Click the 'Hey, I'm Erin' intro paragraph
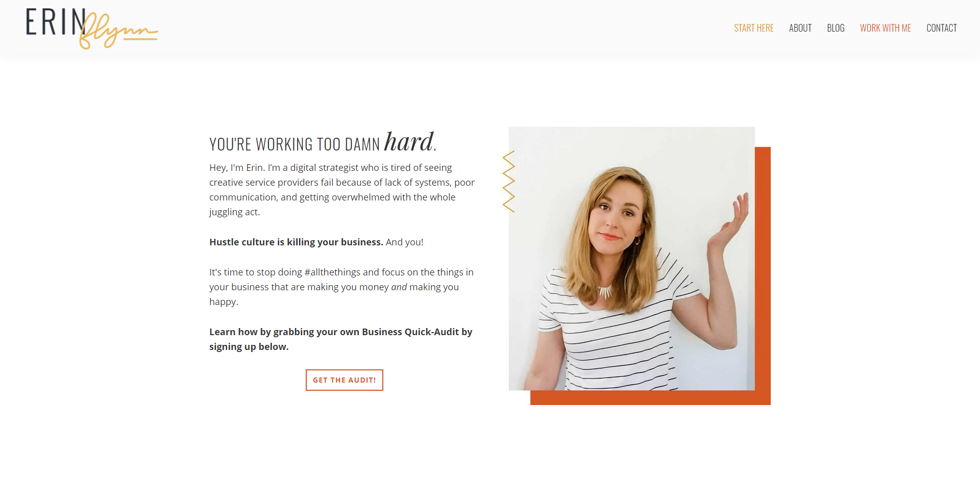Viewport: 980px width, 478px height. click(342, 190)
